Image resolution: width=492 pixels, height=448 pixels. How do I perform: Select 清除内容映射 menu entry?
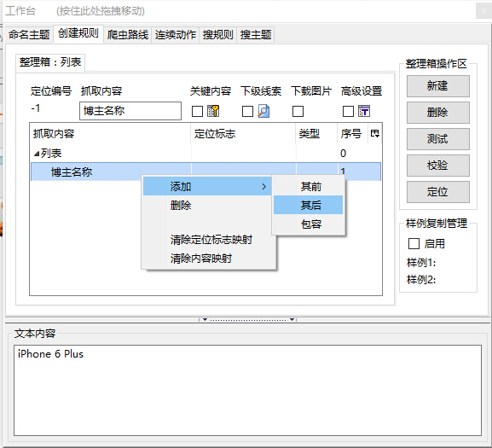pyautogui.click(x=209, y=259)
